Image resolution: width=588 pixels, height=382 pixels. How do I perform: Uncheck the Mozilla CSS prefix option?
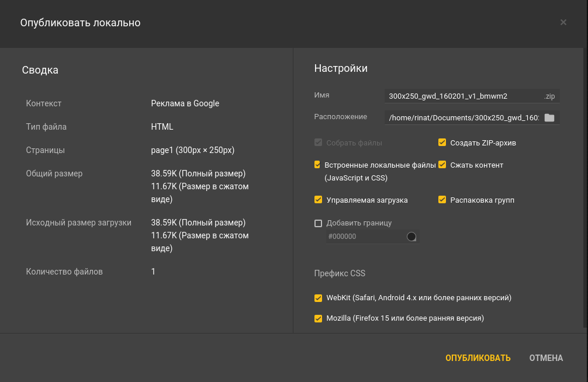pyautogui.click(x=318, y=318)
